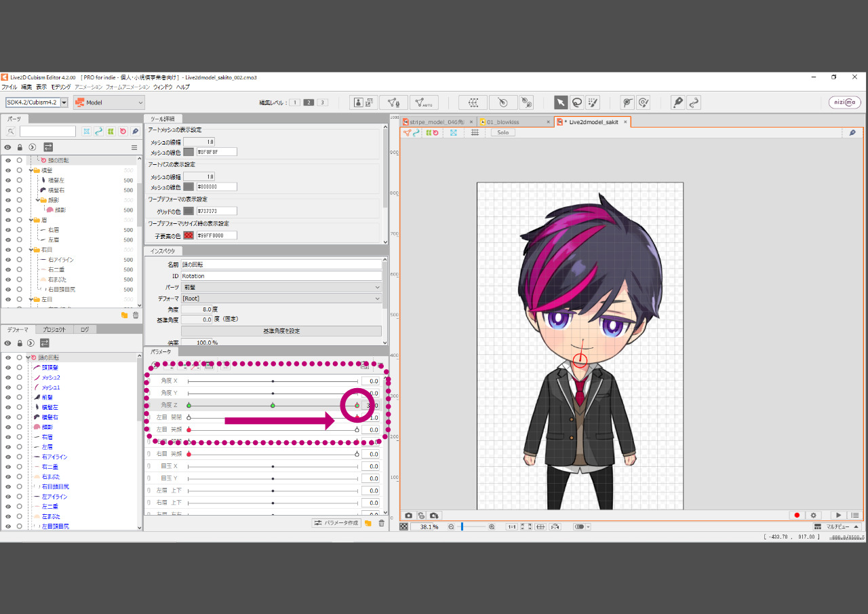This screenshot has height=614, width=868.
Task: Click the パラメータ作成 button
Action: pos(336,523)
